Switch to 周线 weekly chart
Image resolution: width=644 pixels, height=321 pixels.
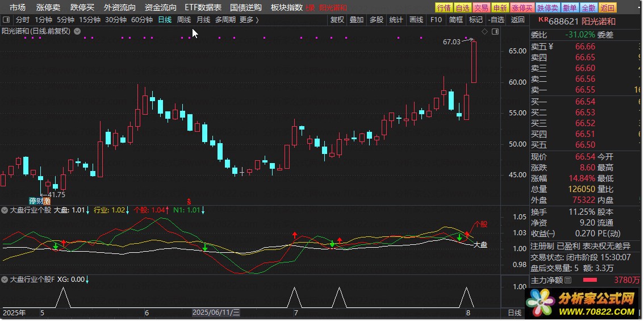184,20
